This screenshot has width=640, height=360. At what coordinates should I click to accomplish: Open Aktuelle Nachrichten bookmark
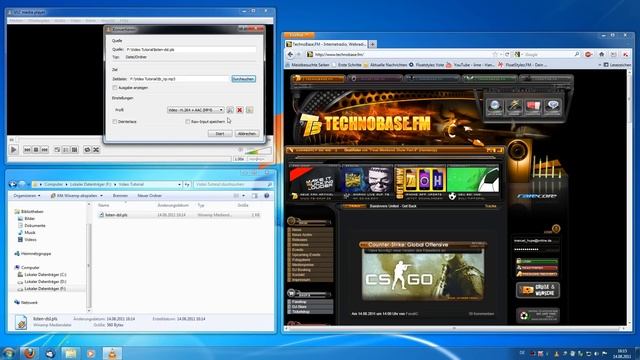(385, 65)
